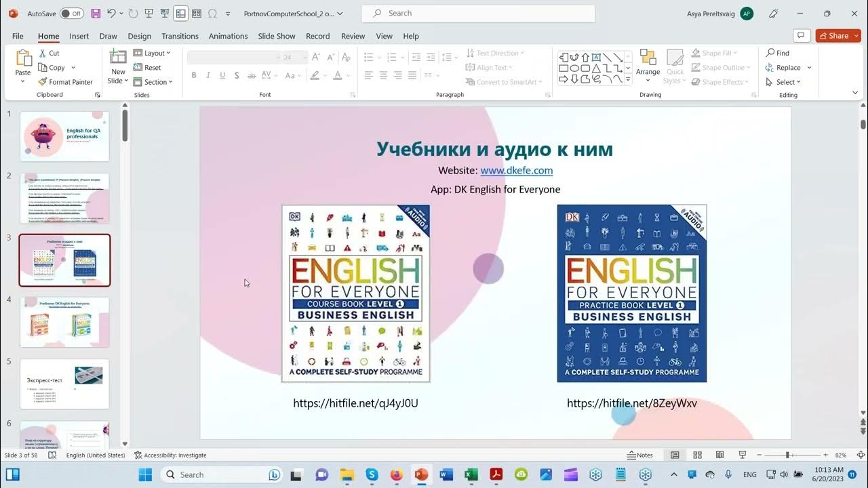Click Accessibility: Investigate in status bar

point(170,455)
